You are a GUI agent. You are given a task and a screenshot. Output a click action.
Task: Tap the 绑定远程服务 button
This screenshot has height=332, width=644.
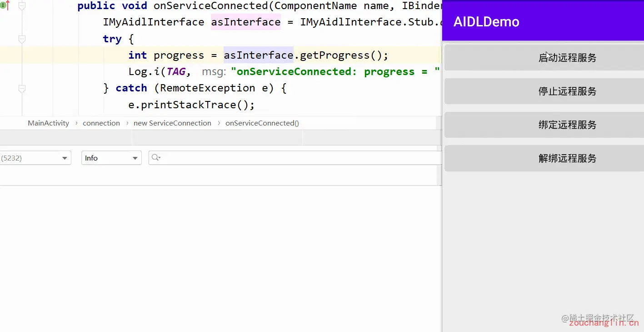coord(544,125)
